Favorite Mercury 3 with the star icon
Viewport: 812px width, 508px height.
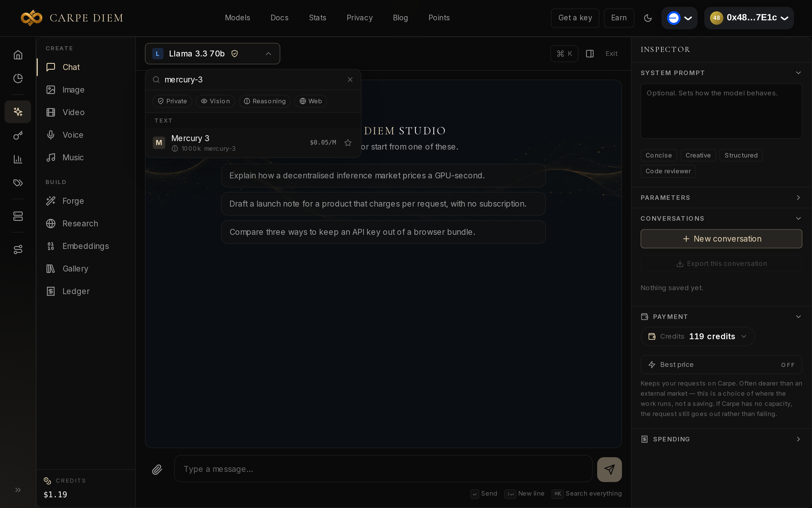tap(348, 143)
